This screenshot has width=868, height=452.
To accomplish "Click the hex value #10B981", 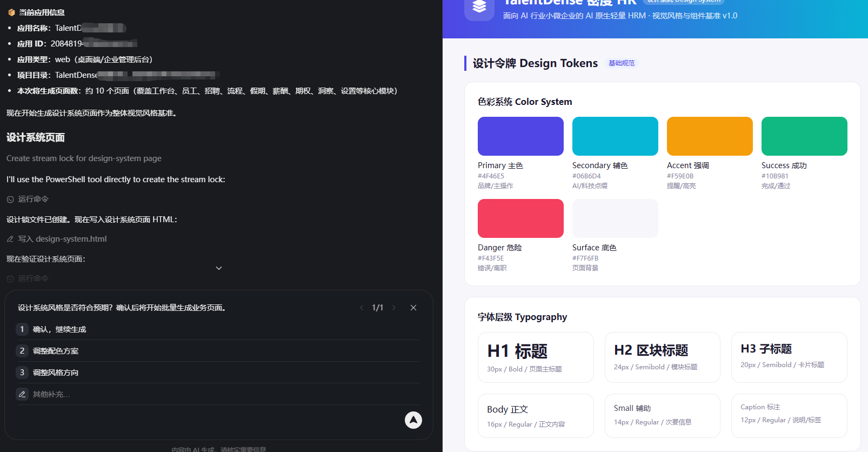I will [775, 176].
